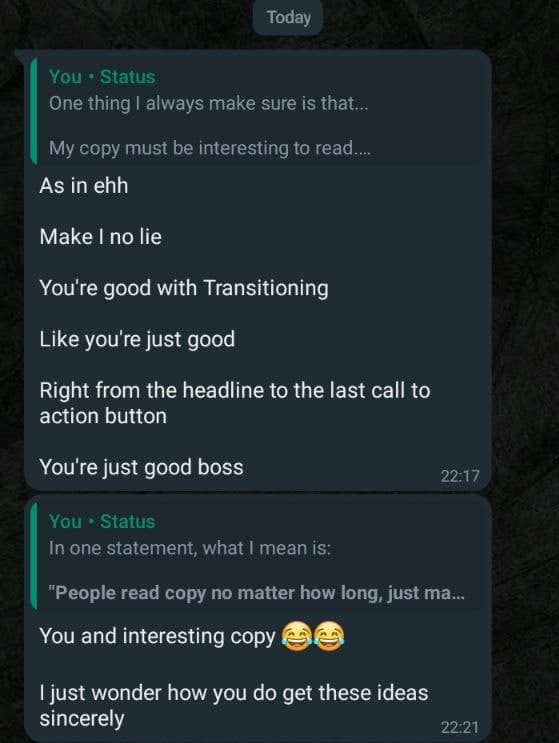Image resolution: width=559 pixels, height=743 pixels.
Task: Tap the 'You're just good boss' line
Action: click(141, 467)
